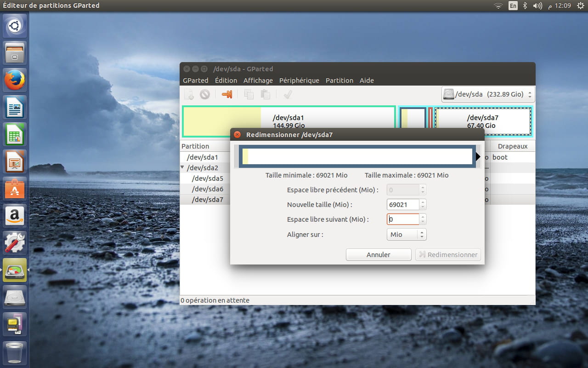The image size is (588, 368).
Task: Click the Paste partition toolbar icon
Action: click(266, 94)
